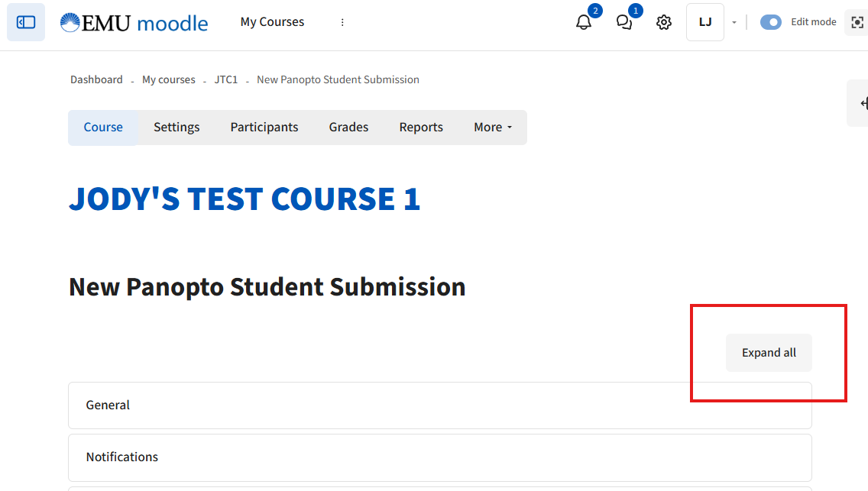Click the fullscreen focus icon at top right
The height and width of the screenshot is (491, 868).
pyautogui.click(x=857, y=22)
